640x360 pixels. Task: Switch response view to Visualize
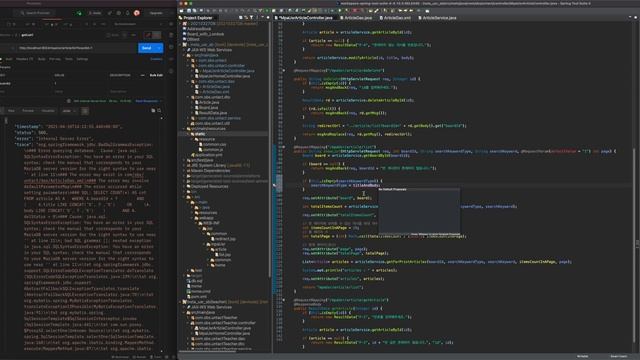tap(48, 111)
